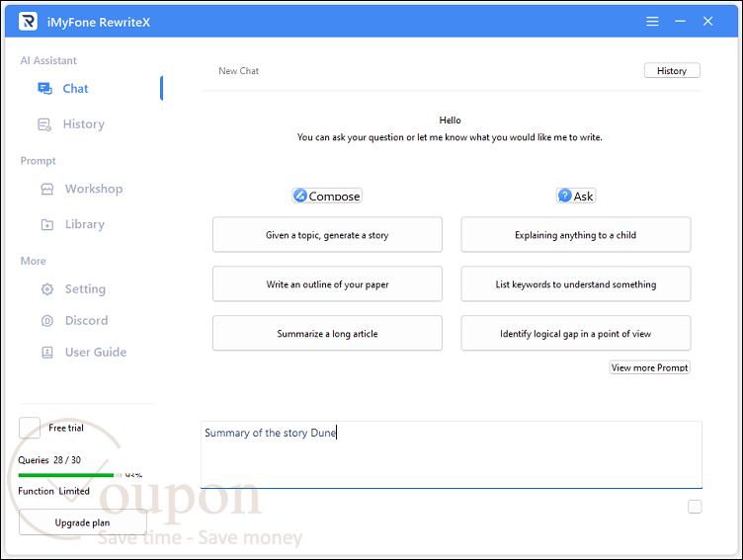This screenshot has width=743, height=560.
Task: Click the send box below input field
Action: click(695, 507)
